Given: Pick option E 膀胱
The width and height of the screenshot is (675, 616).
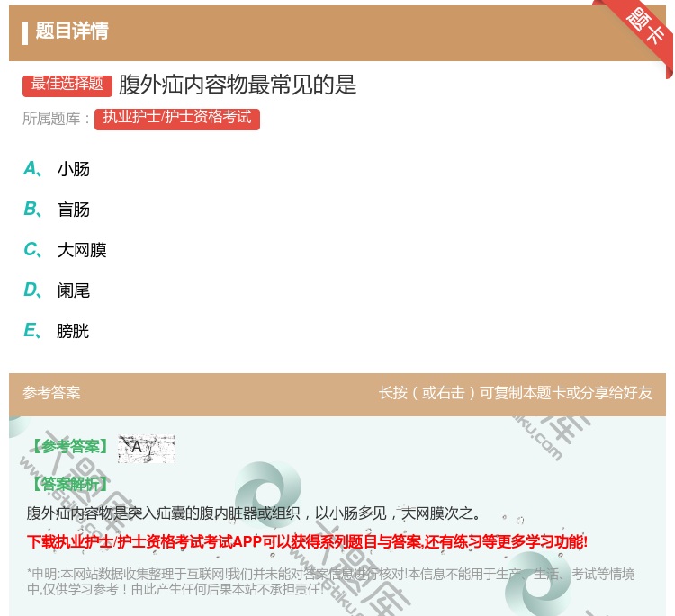Looking at the screenshot, I should pos(57,331).
